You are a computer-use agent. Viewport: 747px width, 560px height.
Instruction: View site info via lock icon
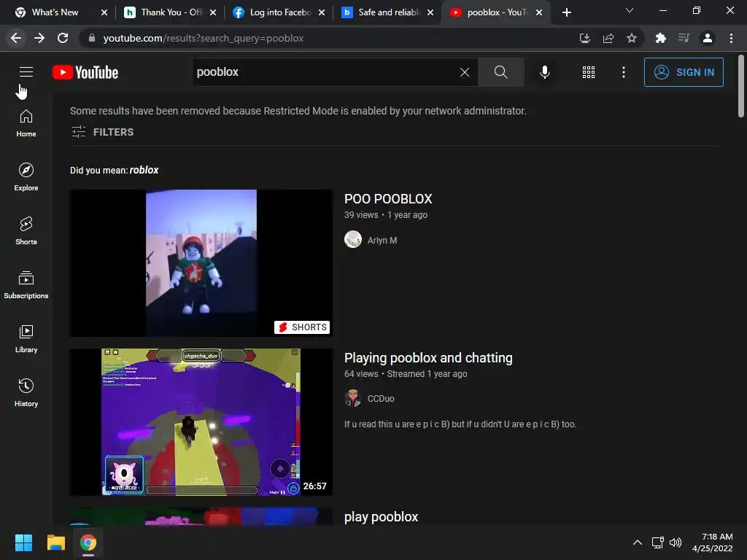[92, 38]
